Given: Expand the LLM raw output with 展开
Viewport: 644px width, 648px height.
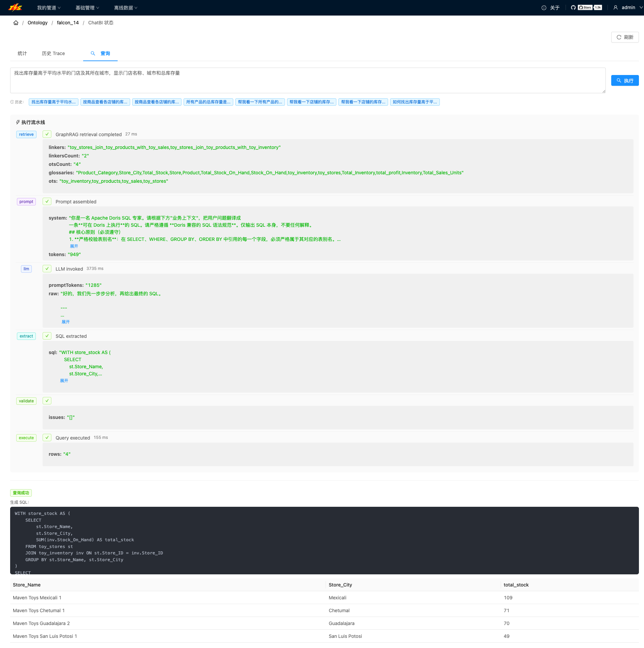Looking at the screenshot, I should (66, 322).
